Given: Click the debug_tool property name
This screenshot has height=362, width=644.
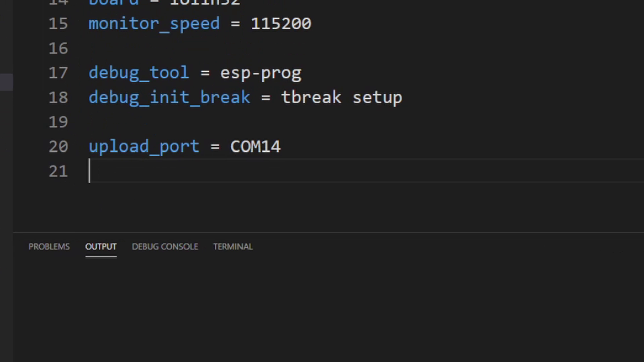Looking at the screenshot, I should [x=138, y=73].
